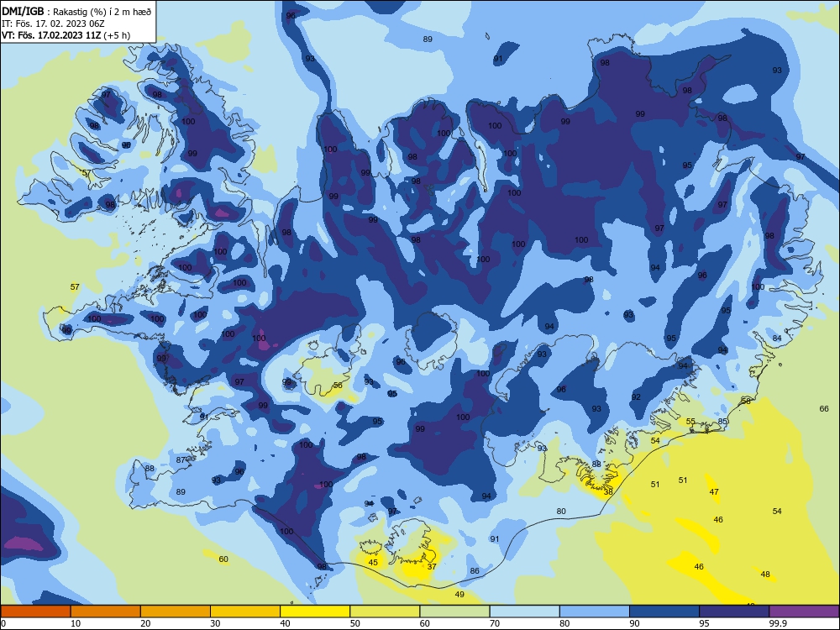Viewport: 840px width, 630px height.
Task: Click the 90–95 medium blue legend swatch
Action: [664, 612]
